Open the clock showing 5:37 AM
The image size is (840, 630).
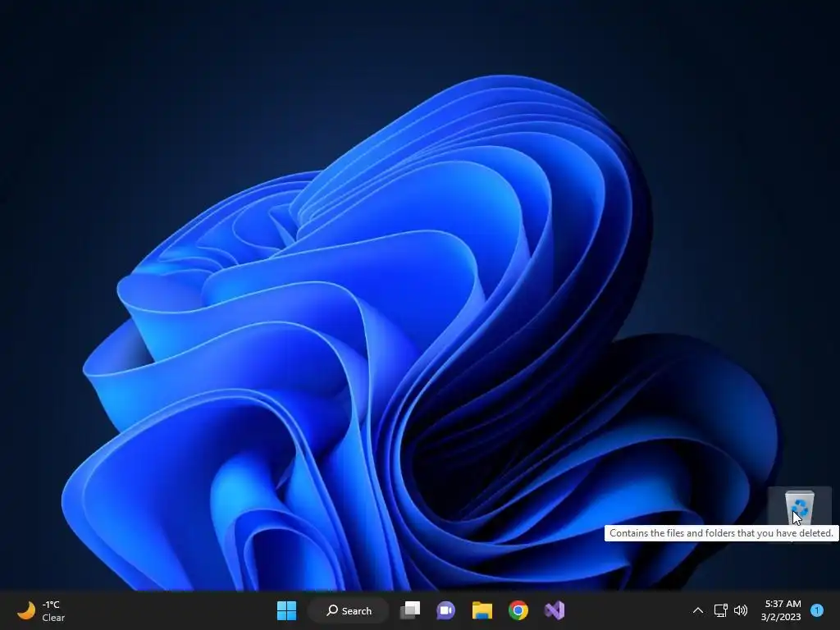click(781, 610)
